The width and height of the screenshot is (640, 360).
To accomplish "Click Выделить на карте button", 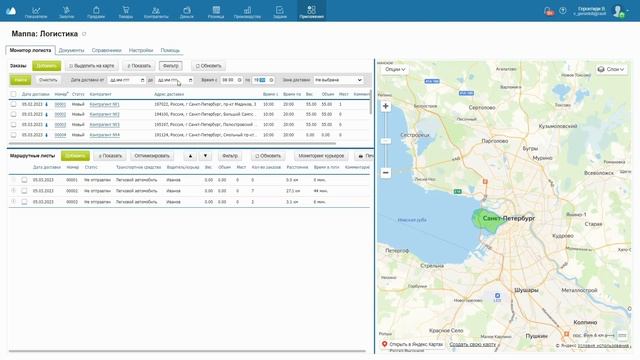I will (92, 66).
